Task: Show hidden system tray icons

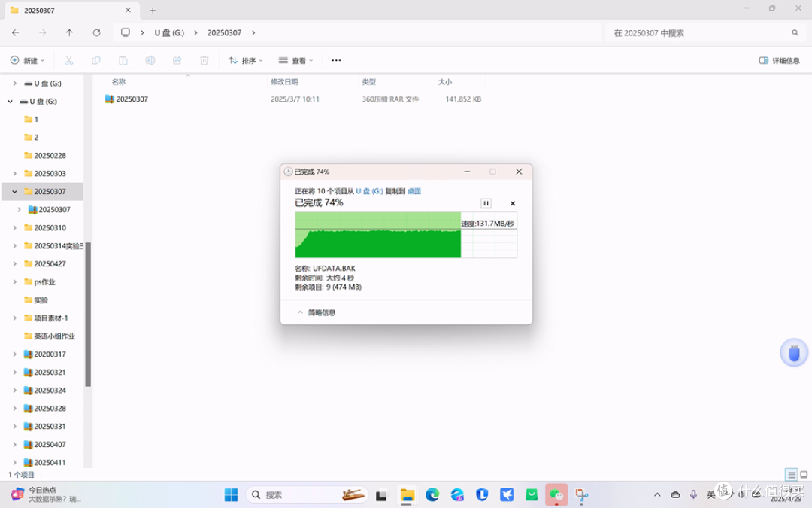Action: pyautogui.click(x=657, y=495)
